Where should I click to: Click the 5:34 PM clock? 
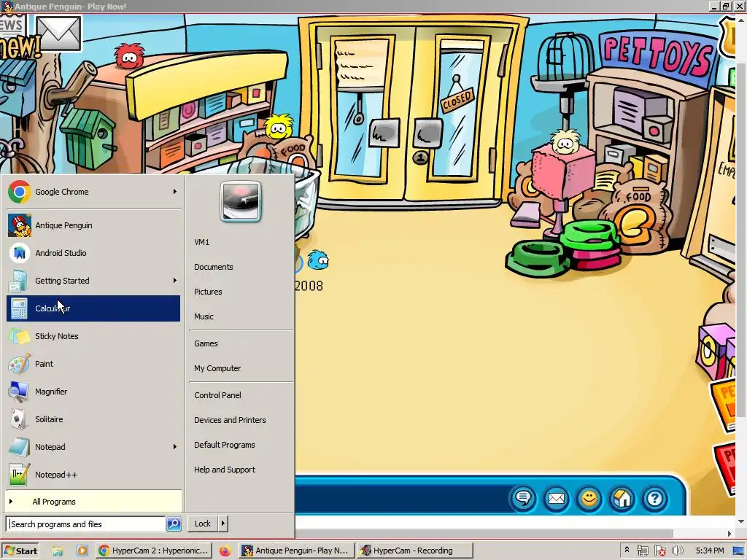pyautogui.click(x=709, y=551)
